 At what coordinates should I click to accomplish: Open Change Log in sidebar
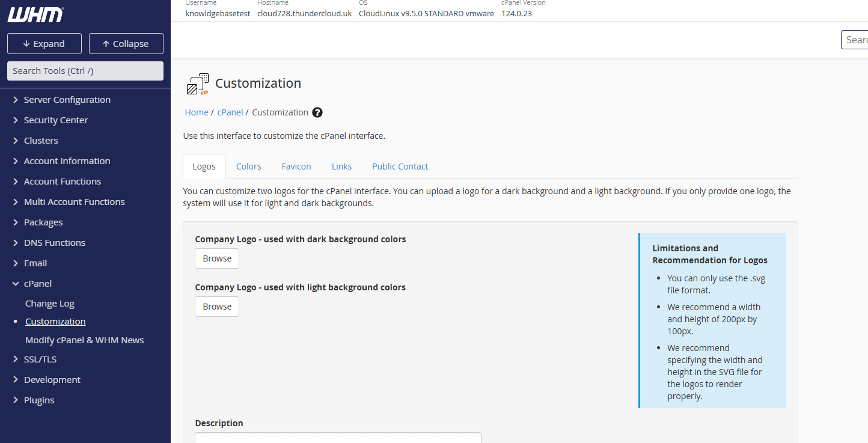coord(50,304)
